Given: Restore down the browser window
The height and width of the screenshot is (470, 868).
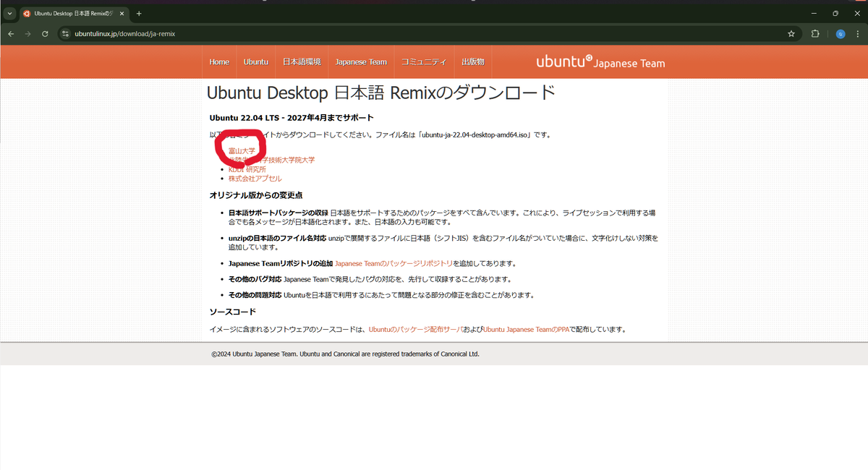Looking at the screenshot, I should 835,13.
